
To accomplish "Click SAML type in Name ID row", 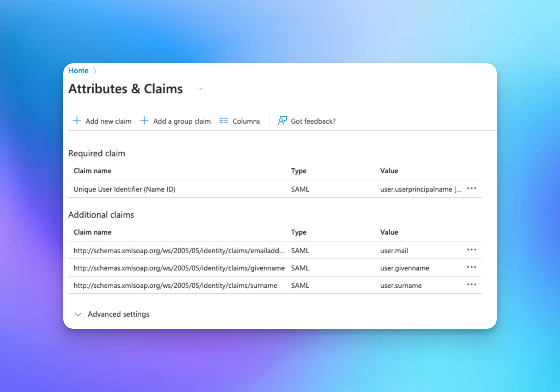I will (300, 189).
